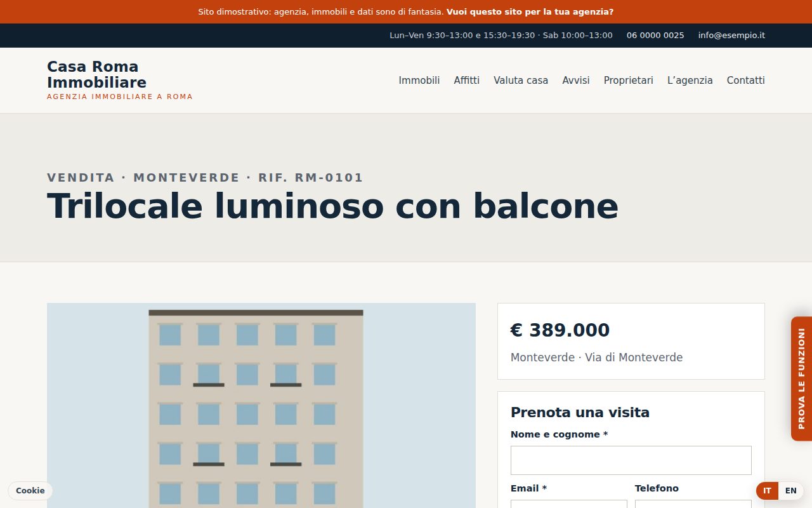Go to the Affitti page
Screen dimensions: 812x508
pyautogui.click(x=467, y=80)
